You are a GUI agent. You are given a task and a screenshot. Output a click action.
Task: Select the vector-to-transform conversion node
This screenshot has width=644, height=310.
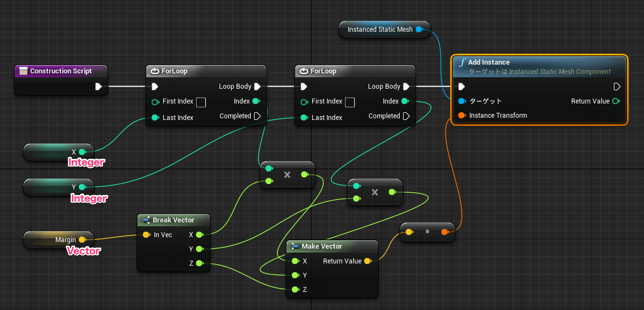pyautogui.click(x=427, y=232)
